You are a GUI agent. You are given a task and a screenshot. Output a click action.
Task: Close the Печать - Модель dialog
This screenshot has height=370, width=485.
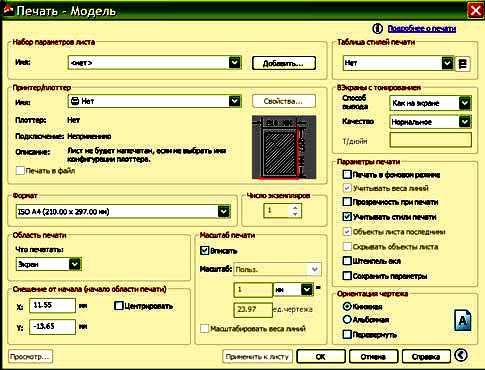point(475,10)
